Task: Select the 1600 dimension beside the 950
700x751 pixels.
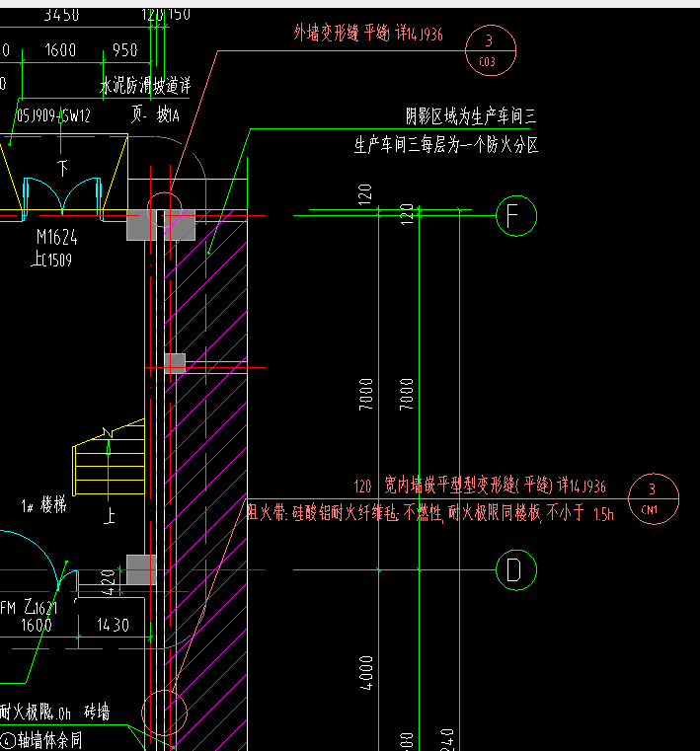Action: (60, 49)
